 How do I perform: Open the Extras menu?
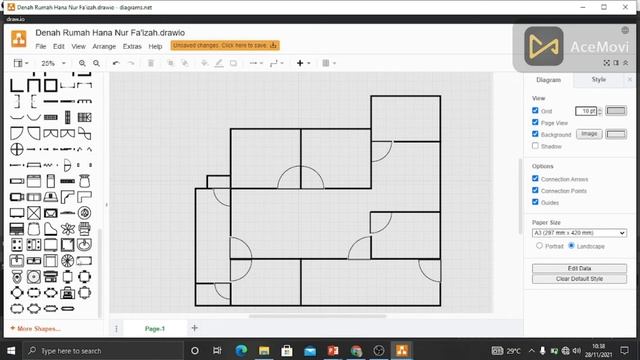click(x=132, y=47)
